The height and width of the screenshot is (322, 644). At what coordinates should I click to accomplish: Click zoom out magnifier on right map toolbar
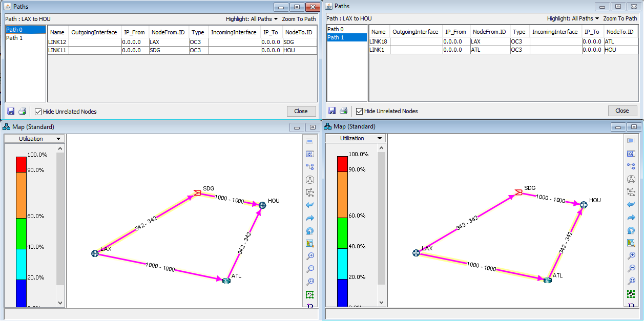coord(631,269)
